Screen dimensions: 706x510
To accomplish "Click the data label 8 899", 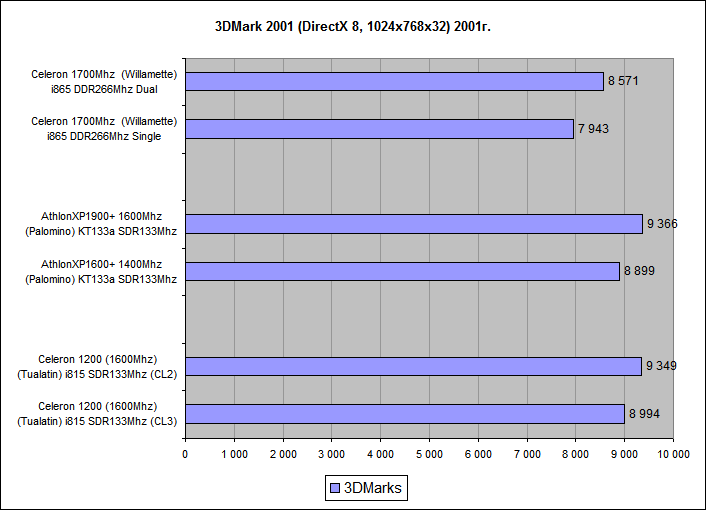I will [639, 271].
